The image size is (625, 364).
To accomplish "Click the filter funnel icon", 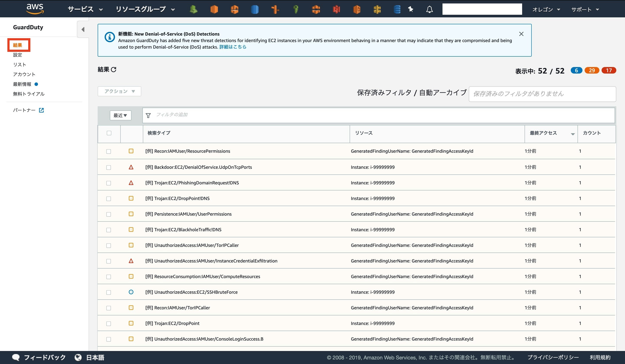I will click(148, 116).
